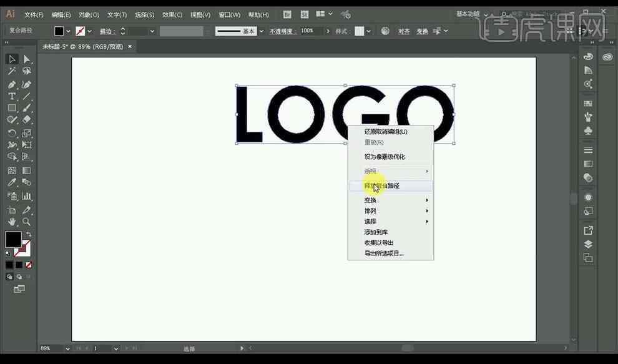Open stroke color dropdown in control bar

(x=90, y=31)
